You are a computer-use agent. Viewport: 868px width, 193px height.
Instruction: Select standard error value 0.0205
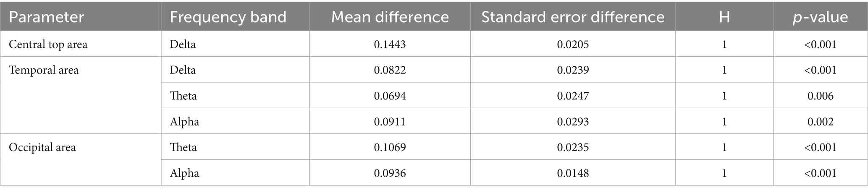coord(573,44)
